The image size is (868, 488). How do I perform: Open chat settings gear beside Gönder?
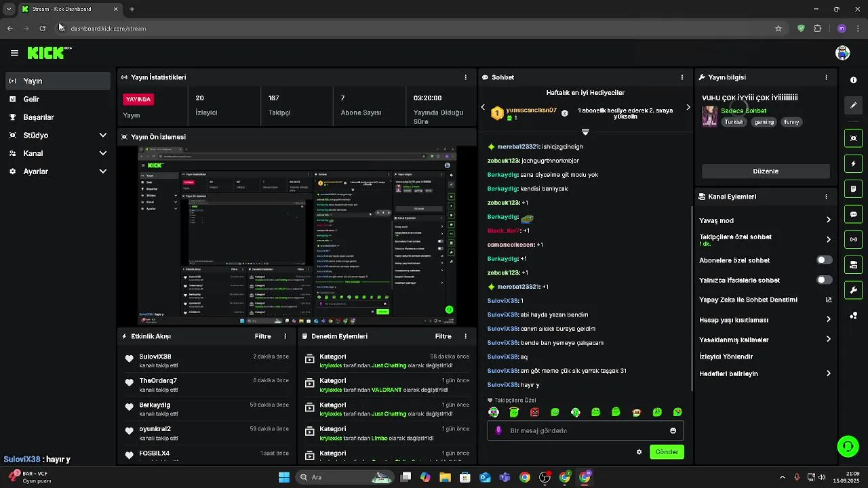[639, 452]
